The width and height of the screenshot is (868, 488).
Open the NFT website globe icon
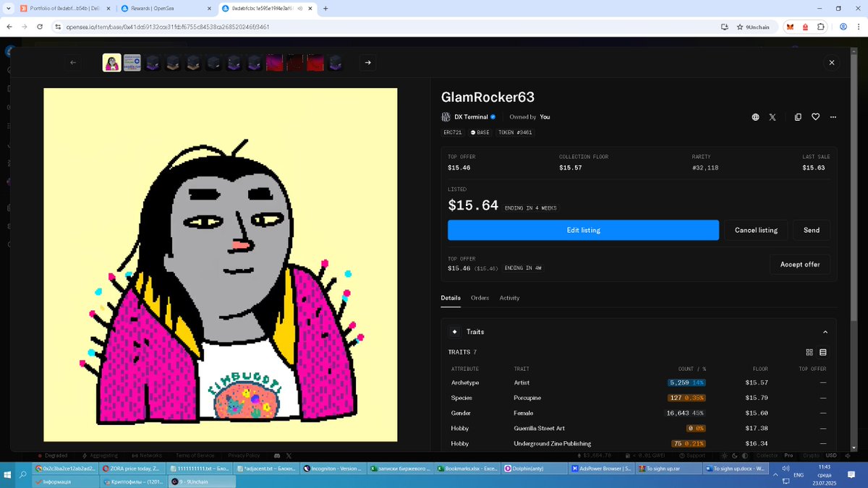(x=755, y=117)
